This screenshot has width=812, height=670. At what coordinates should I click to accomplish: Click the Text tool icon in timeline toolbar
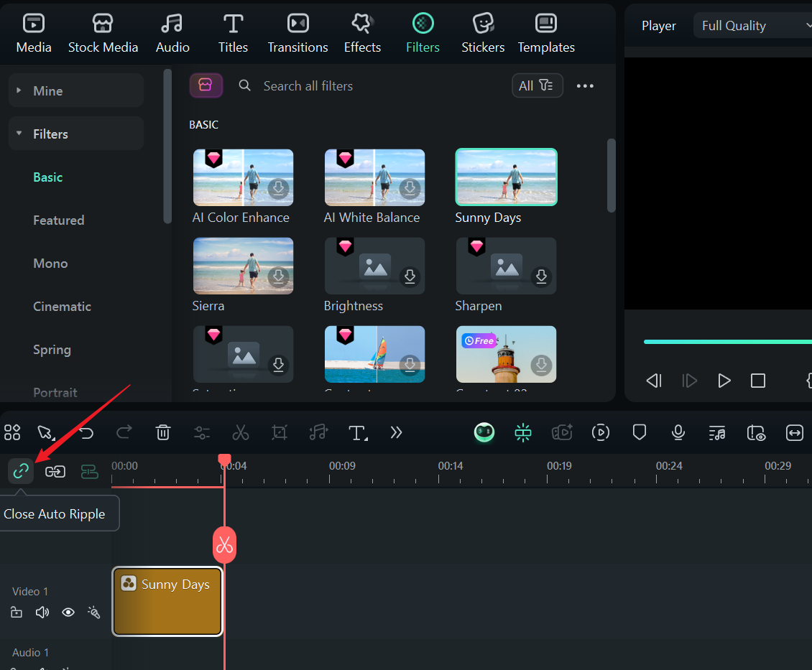click(357, 432)
